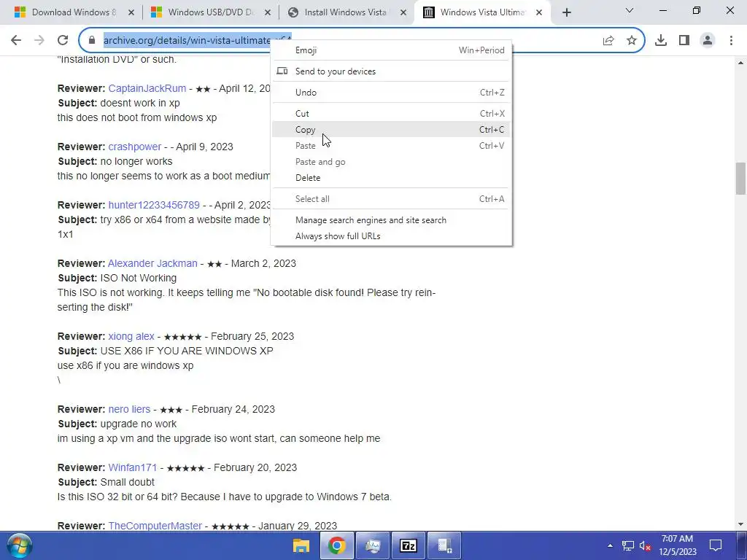The height and width of the screenshot is (560, 747).
Task: Choose Select all in context menu
Action: 392,199
